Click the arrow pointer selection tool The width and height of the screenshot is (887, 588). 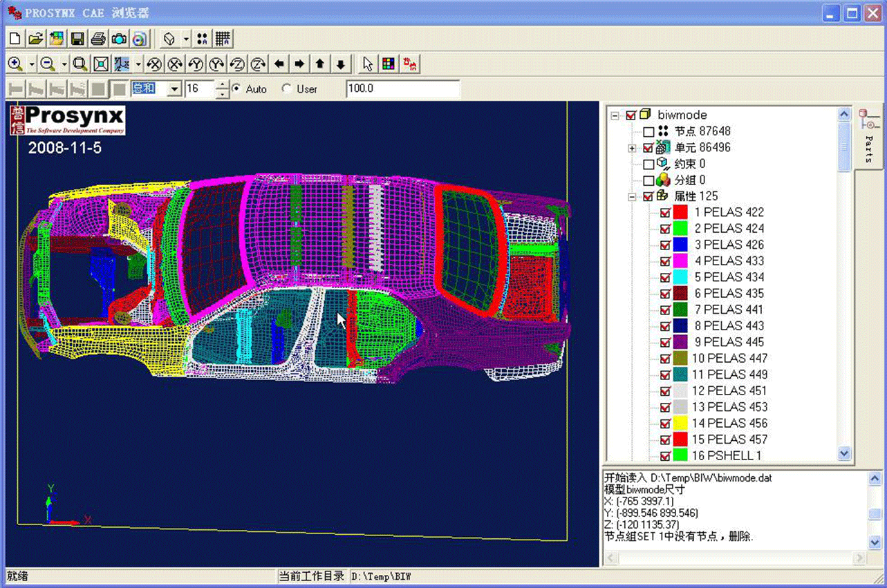click(x=368, y=64)
